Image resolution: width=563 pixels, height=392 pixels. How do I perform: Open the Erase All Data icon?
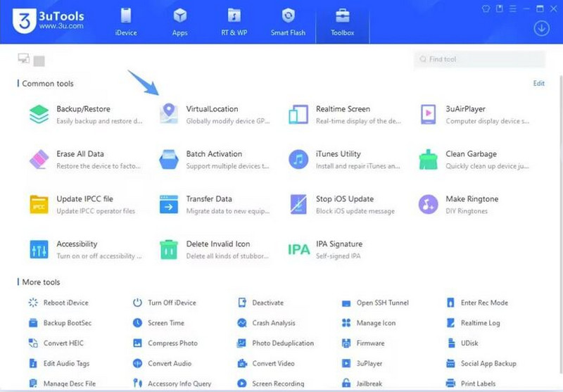pyautogui.click(x=39, y=159)
